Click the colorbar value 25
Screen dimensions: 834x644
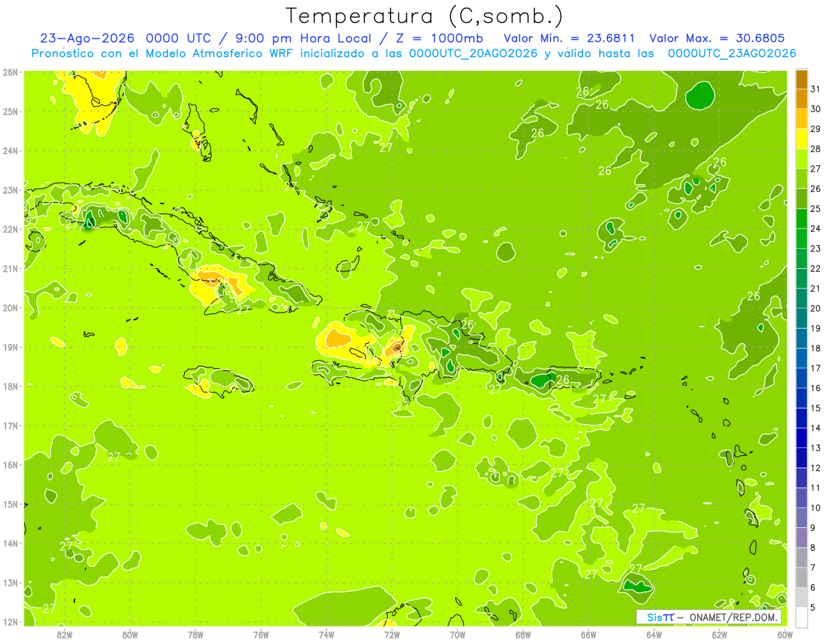click(815, 209)
